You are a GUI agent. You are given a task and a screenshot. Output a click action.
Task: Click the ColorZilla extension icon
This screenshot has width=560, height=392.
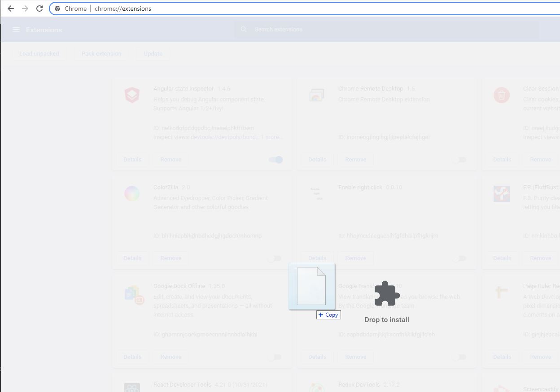point(132,194)
